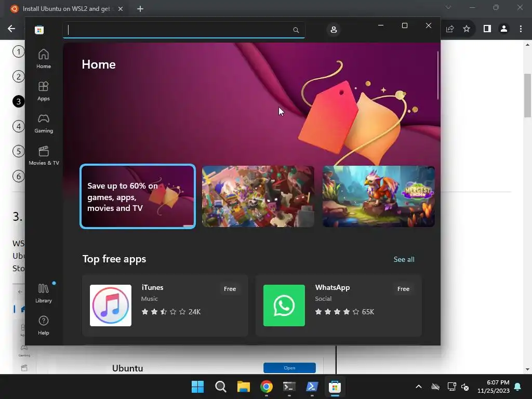
Task: Close the Install Ubuntu on WSL2 tab
Action: (121, 9)
